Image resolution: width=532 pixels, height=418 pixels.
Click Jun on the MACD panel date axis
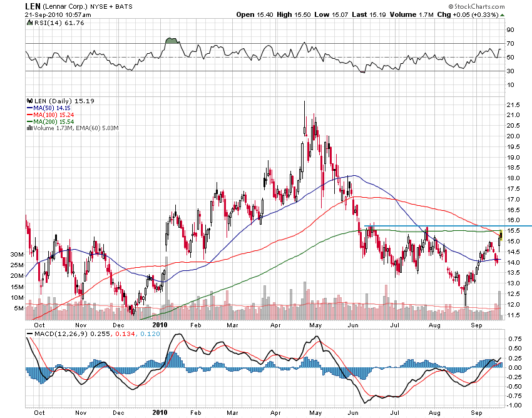pos(353,412)
